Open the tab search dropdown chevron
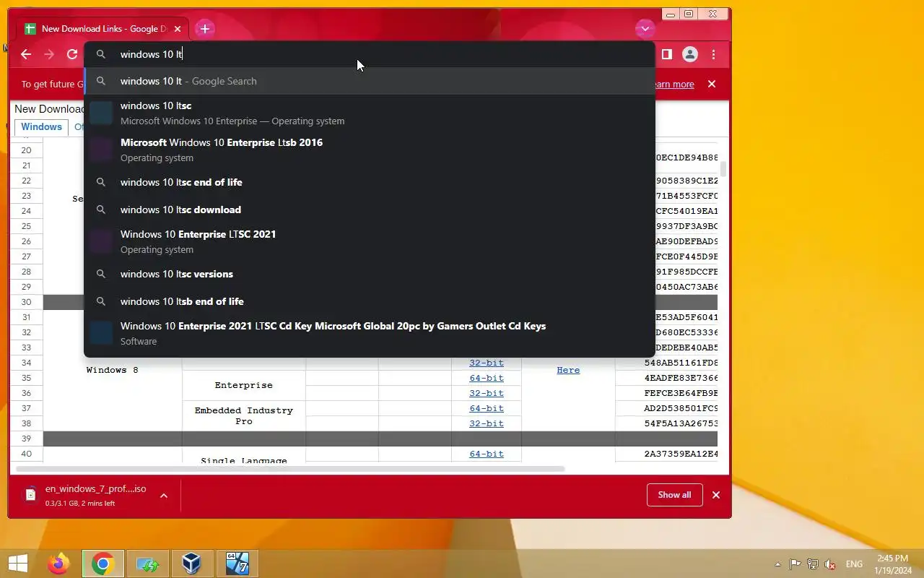 (645, 29)
